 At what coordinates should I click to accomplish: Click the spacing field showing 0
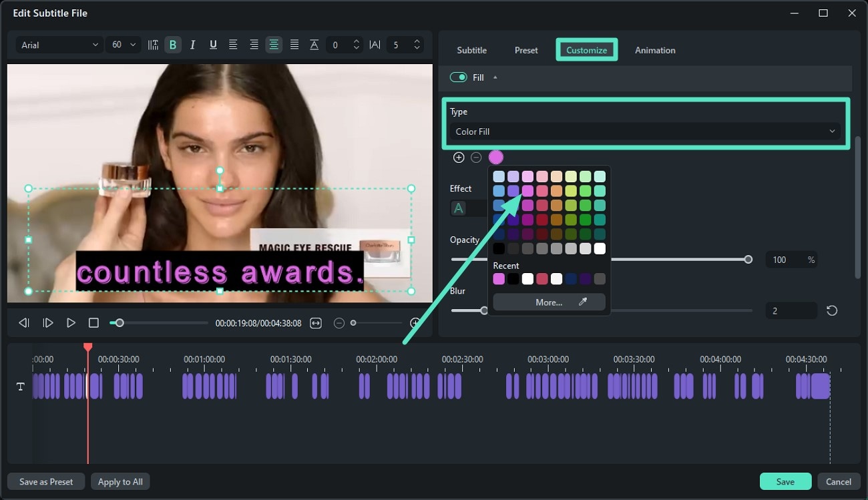click(345, 45)
